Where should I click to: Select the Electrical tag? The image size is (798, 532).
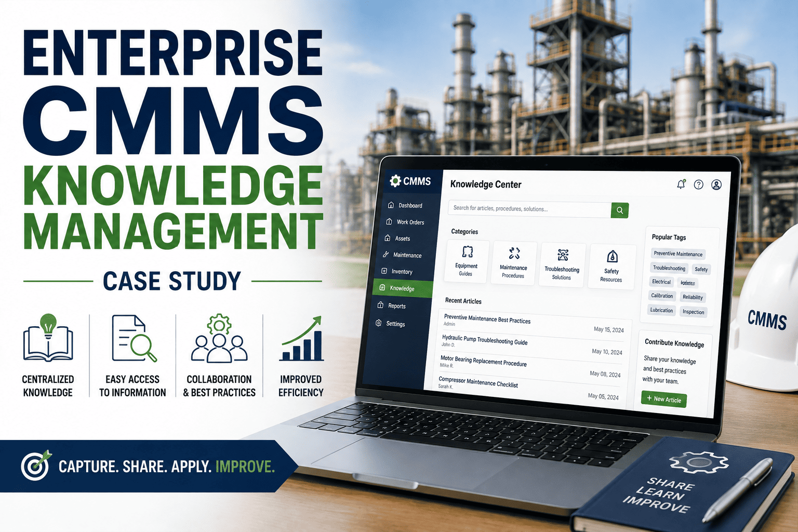[661, 282]
